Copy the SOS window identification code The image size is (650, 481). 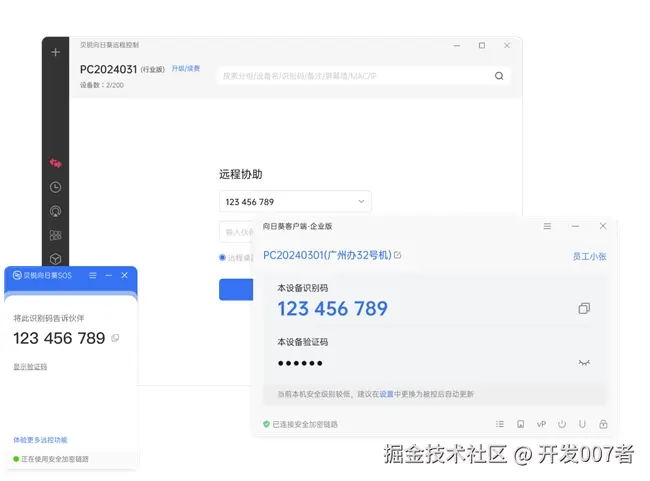[x=115, y=338]
